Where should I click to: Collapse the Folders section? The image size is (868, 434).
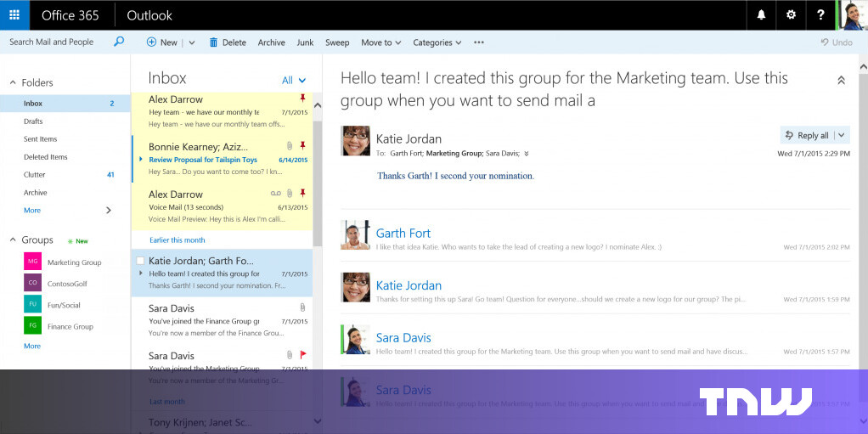tap(13, 82)
